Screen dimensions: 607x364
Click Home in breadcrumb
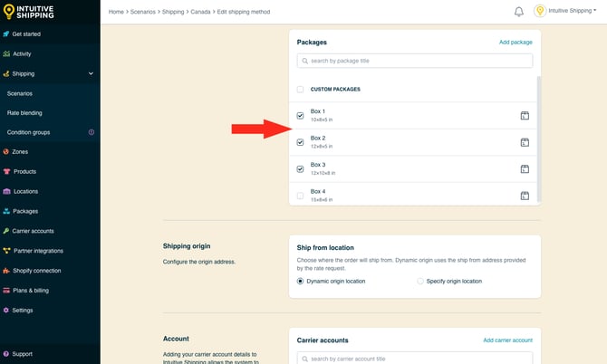pos(116,12)
